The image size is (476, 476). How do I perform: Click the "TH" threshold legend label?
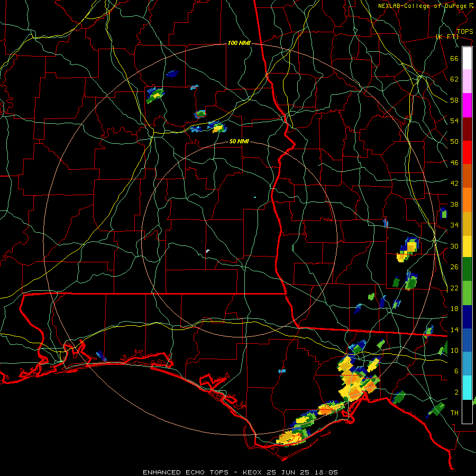click(x=454, y=413)
